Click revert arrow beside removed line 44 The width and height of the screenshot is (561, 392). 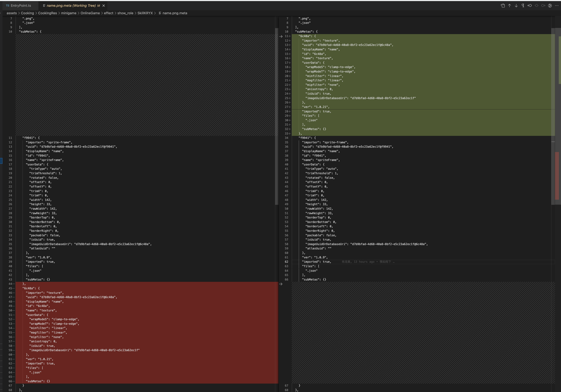click(281, 284)
